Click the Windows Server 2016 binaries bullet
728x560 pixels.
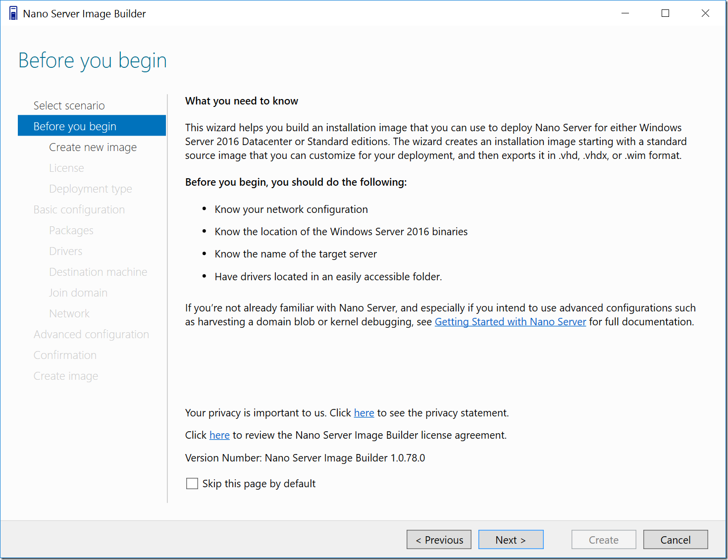(341, 232)
